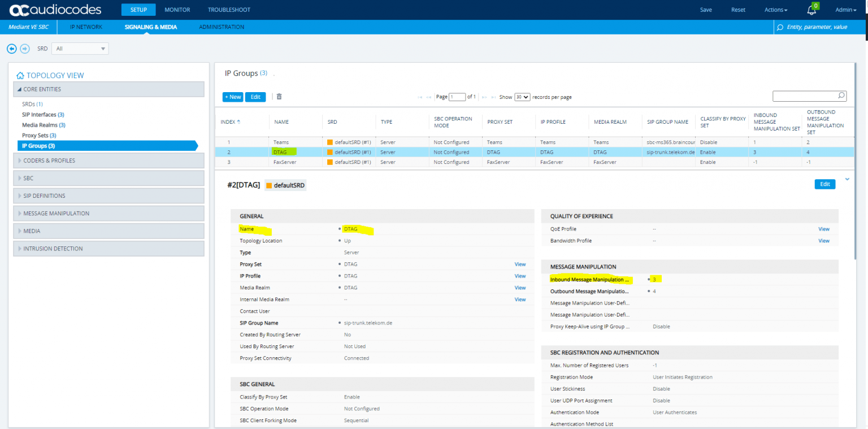Open the SRD filter dropdown

pyautogui.click(x=80, y=49)
